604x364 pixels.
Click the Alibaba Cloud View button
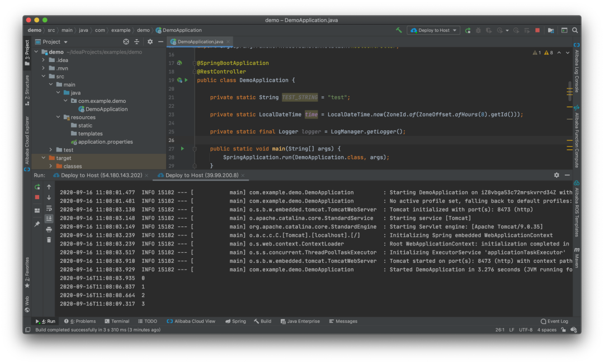click(x=191, y=322)
